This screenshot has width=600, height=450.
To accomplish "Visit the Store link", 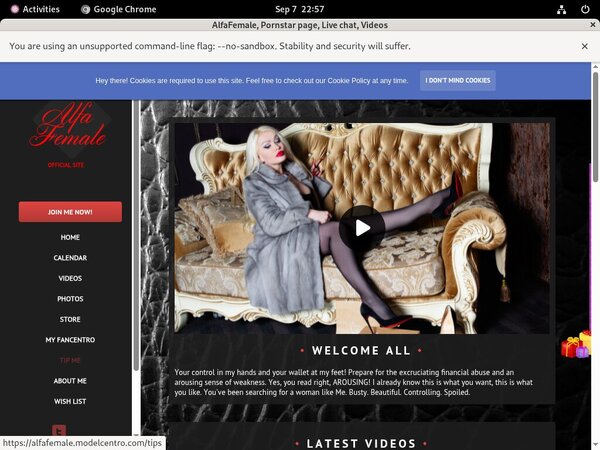I will click(70, 320).
